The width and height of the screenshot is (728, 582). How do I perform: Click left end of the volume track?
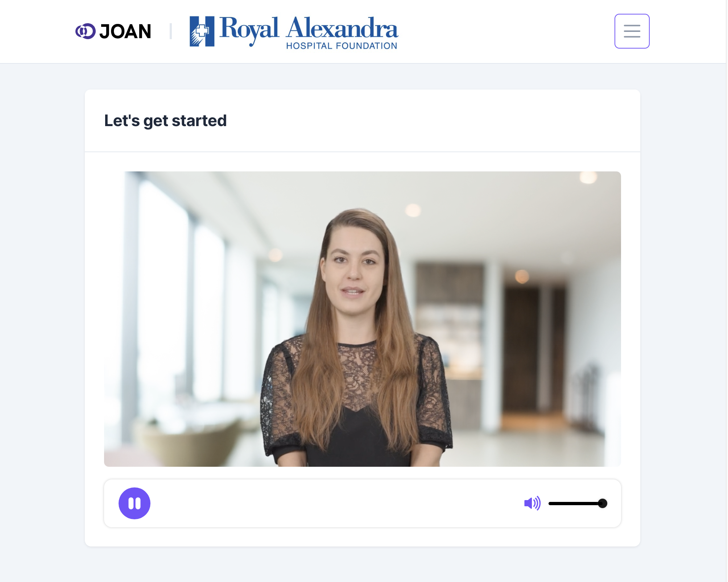point(551,503)
